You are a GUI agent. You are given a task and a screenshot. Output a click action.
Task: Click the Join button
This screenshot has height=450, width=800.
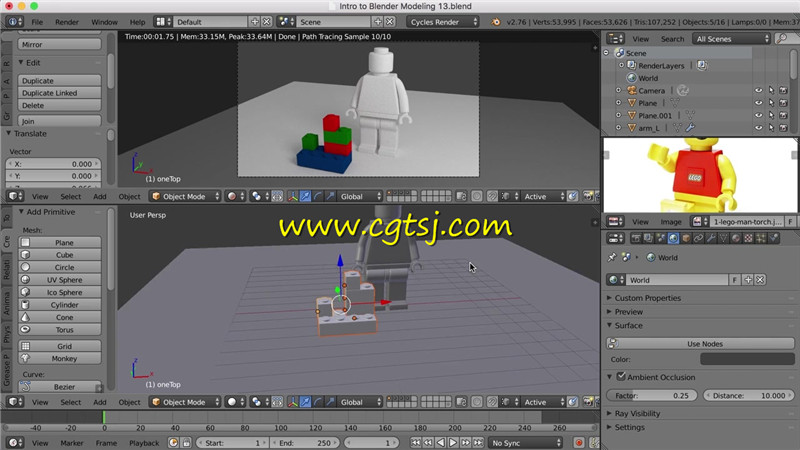60,121
